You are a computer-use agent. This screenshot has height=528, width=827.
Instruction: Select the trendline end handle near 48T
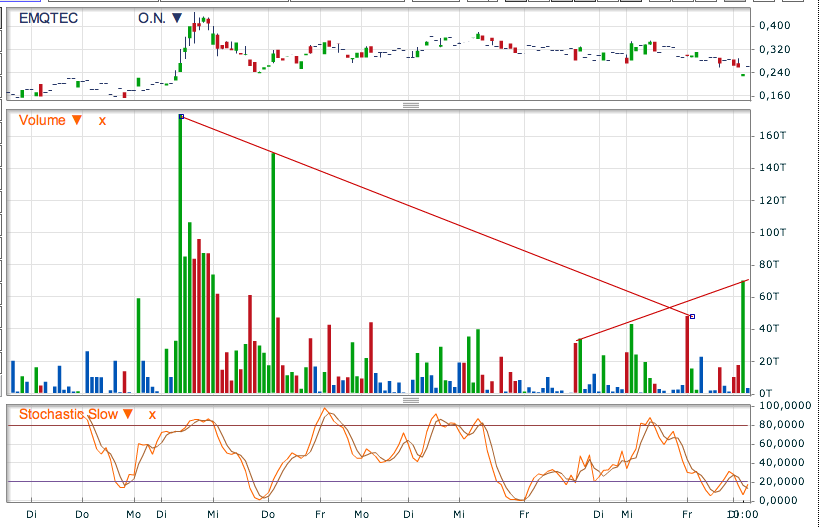pos(693,316)
